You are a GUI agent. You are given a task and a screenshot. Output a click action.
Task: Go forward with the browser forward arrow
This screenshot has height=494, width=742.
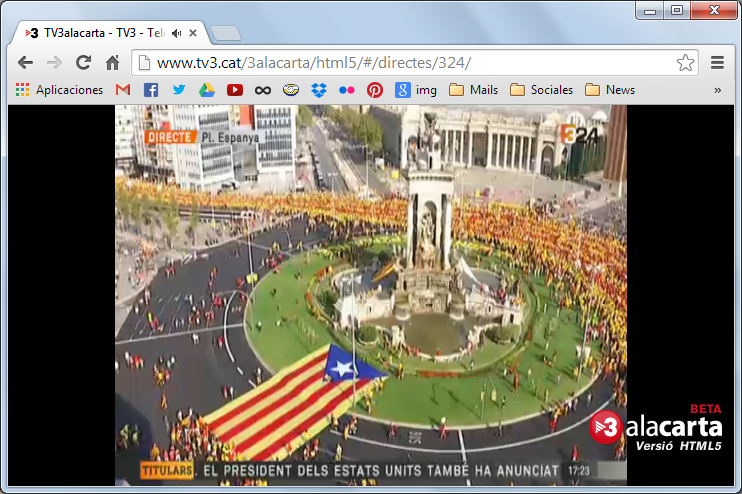pyautogui.click(x=54, y=62)
